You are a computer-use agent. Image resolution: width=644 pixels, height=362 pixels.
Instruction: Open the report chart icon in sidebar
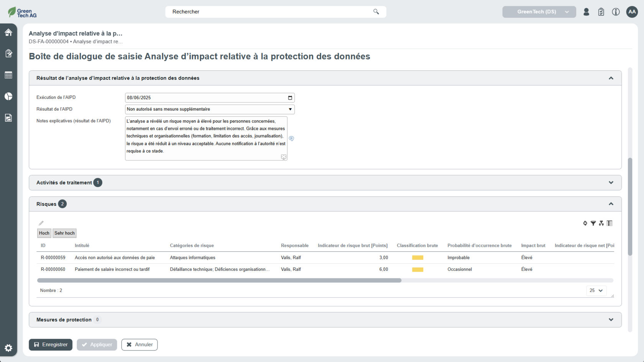click(x=8, y=118)
